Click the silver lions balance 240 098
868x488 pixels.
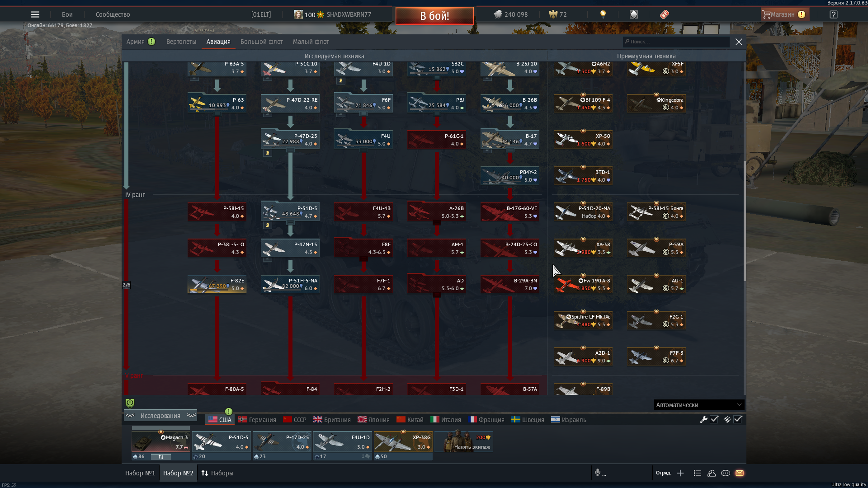point(511,14)
